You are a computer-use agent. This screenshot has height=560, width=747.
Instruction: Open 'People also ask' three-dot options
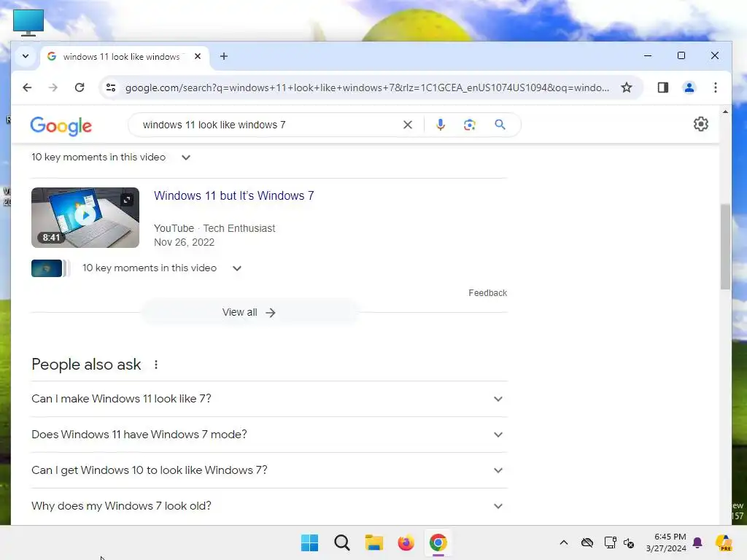156,365
